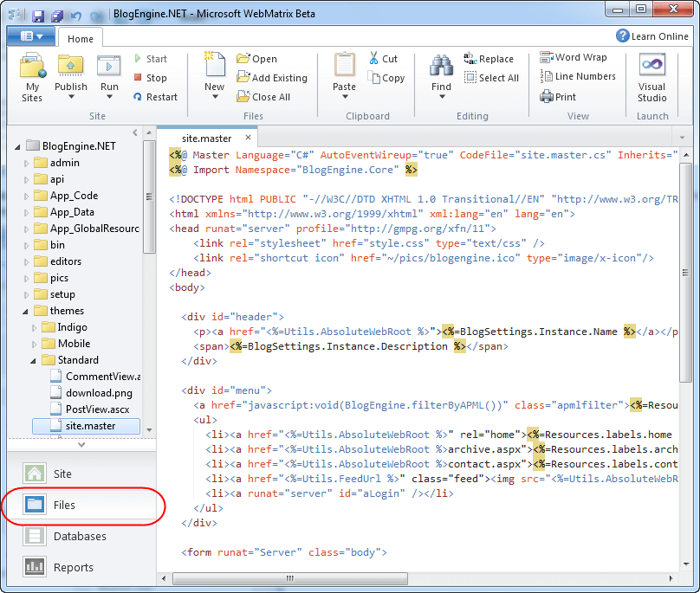Toggle Word Wrap
This screenshot has width=700, height=593.
coord(574,57)
